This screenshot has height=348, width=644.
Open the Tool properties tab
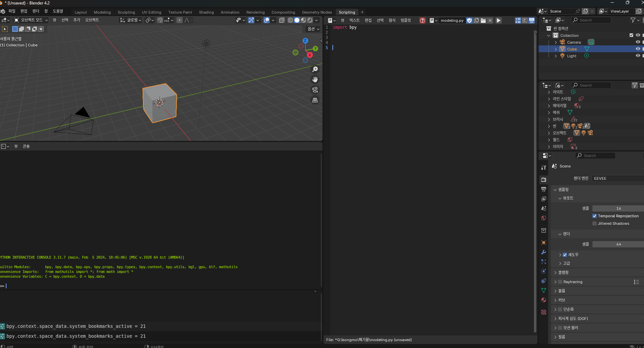tap(544, 168)
